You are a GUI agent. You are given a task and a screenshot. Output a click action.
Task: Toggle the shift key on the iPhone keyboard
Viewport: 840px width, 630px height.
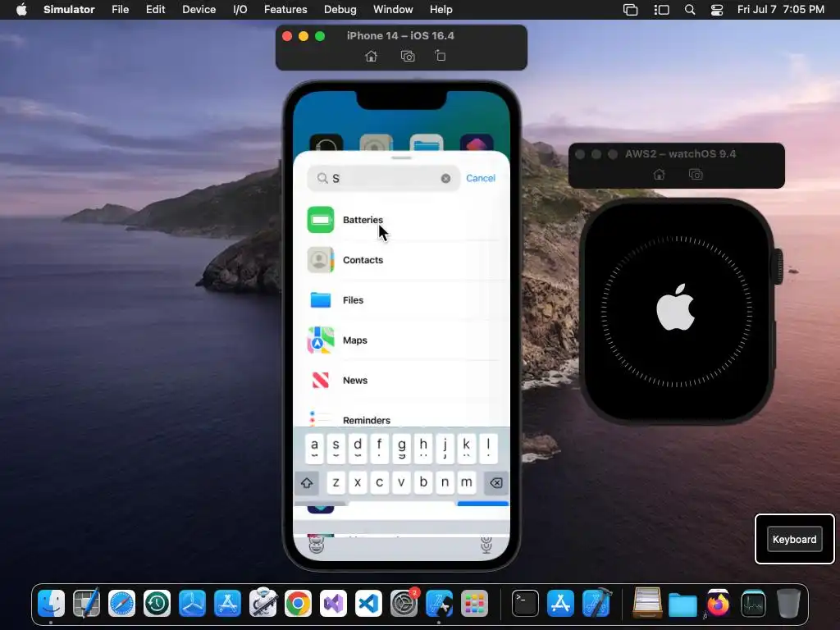point(307,482)
